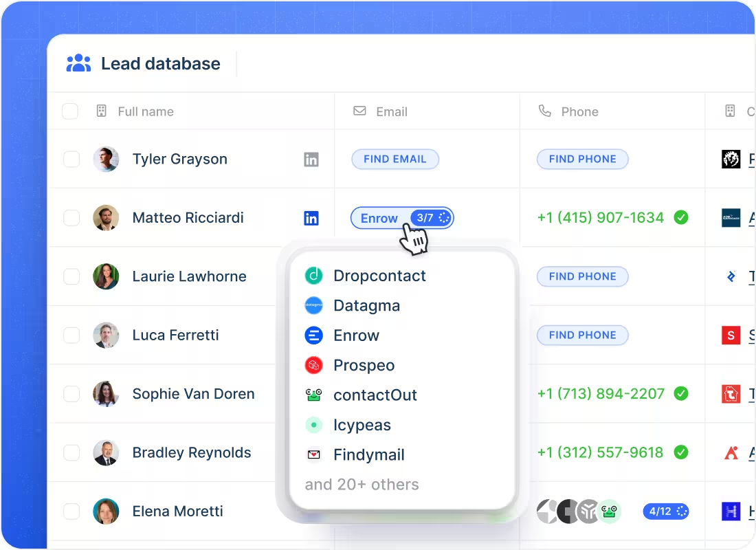
Task: Click Matteo Ricciardi's profile photo
Action: point(106,218)
